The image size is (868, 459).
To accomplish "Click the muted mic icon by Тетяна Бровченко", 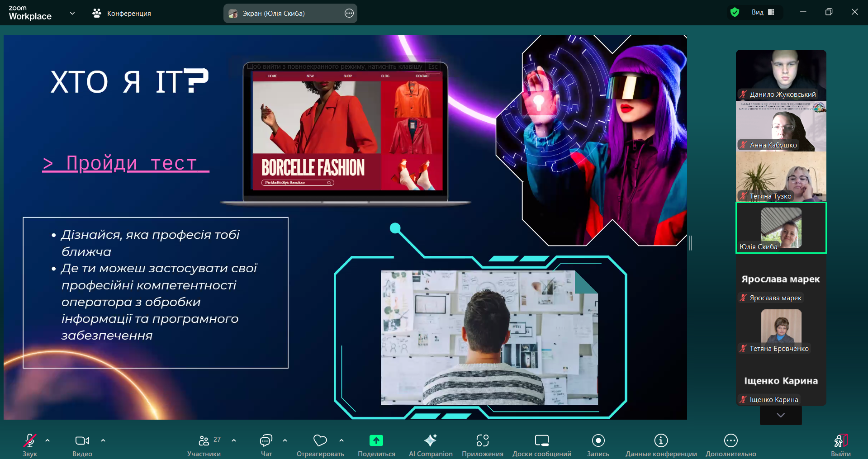I will [x=743, y=348].
